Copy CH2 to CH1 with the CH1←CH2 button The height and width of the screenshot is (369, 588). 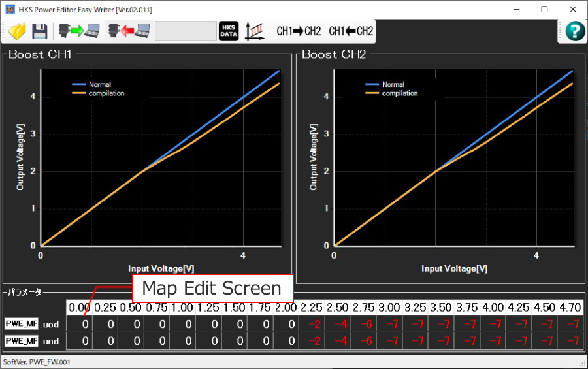click(x=351, y=31)
